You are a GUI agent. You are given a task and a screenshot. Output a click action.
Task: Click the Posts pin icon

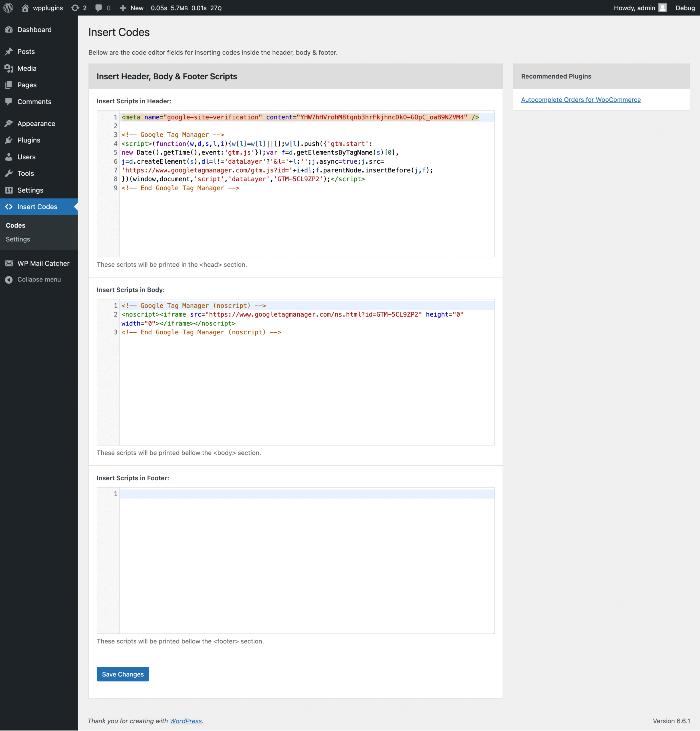[9, 51]
